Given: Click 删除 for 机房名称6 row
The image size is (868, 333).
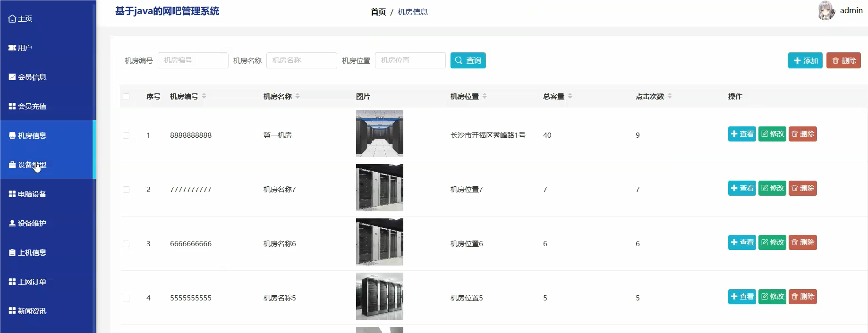Looking at the screenshot, I should pyautogui.click(x=802, y=242).
